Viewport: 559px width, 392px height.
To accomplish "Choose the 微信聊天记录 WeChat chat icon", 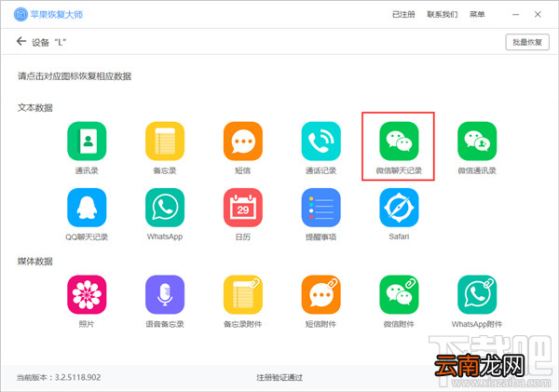I will point(399,142).
